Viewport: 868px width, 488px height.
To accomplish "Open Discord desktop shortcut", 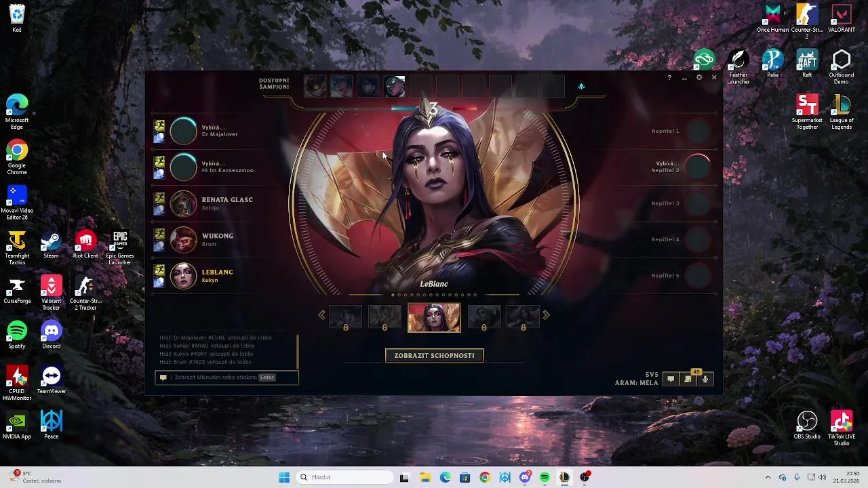I will (51, 335).
